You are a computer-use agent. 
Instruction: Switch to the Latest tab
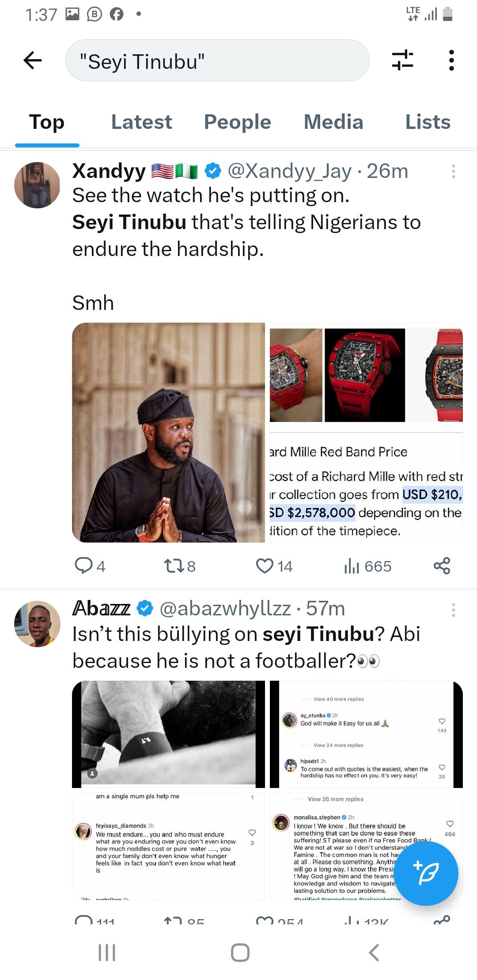[x=141, y=122]
